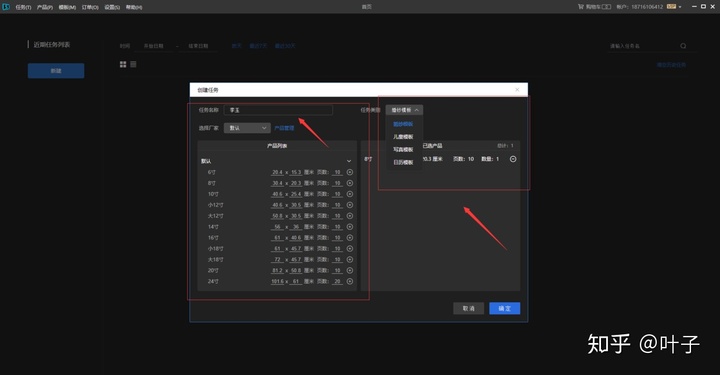Viewport: 720px width, 375px height.
Task: Switch task list to grid view
Action: [x=123, y=64]
